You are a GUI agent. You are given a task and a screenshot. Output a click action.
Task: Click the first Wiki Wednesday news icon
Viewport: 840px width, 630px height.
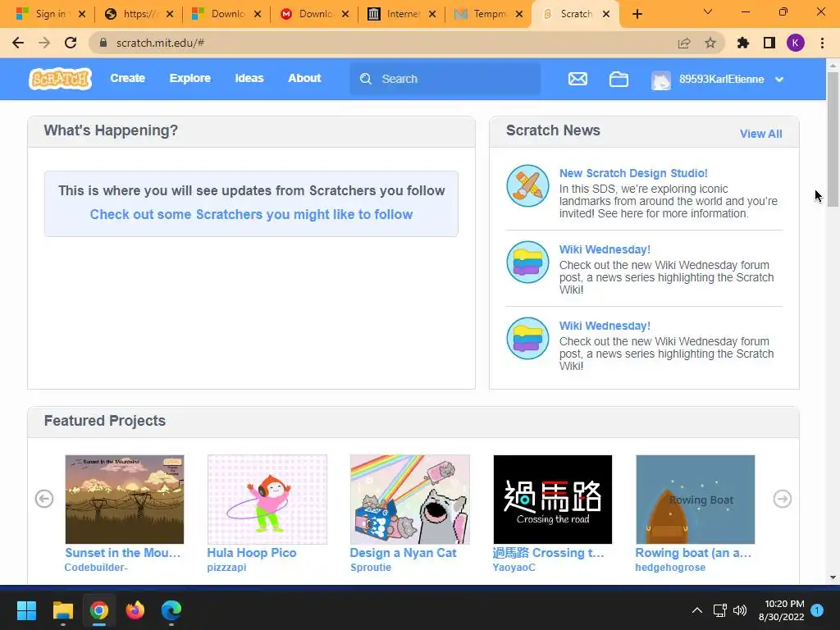pos(527,262)
